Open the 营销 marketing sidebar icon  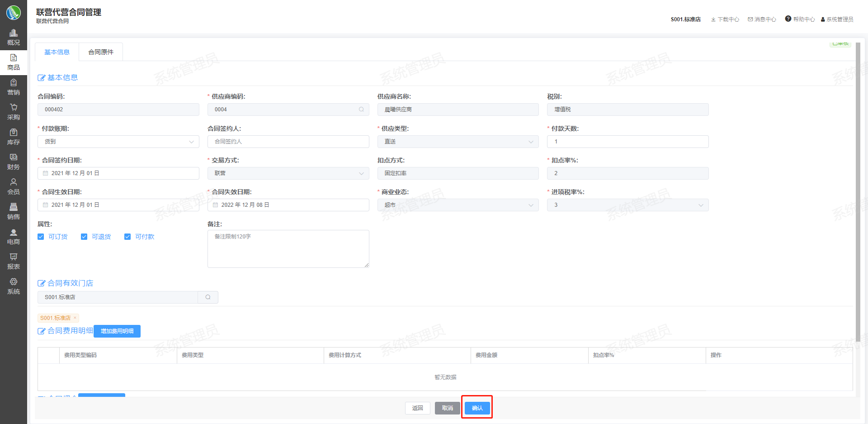pyautogui.click(x=14, y=82)
